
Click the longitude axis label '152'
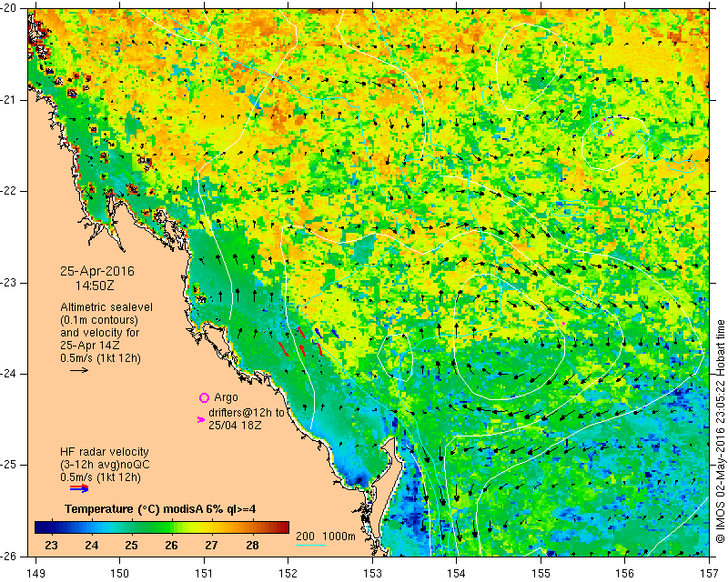[x=288, y=574]
